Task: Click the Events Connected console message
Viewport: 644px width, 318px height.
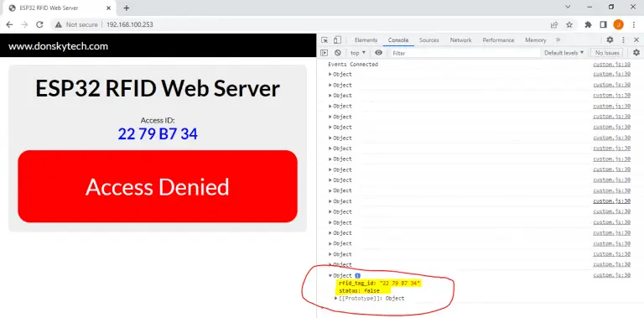Action: coord(353,64)
